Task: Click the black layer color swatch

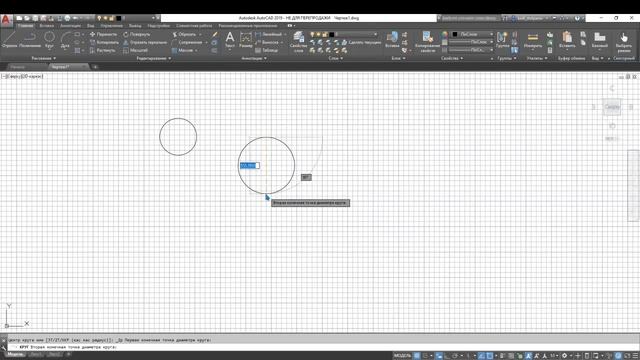Action: tap(331, 34)
